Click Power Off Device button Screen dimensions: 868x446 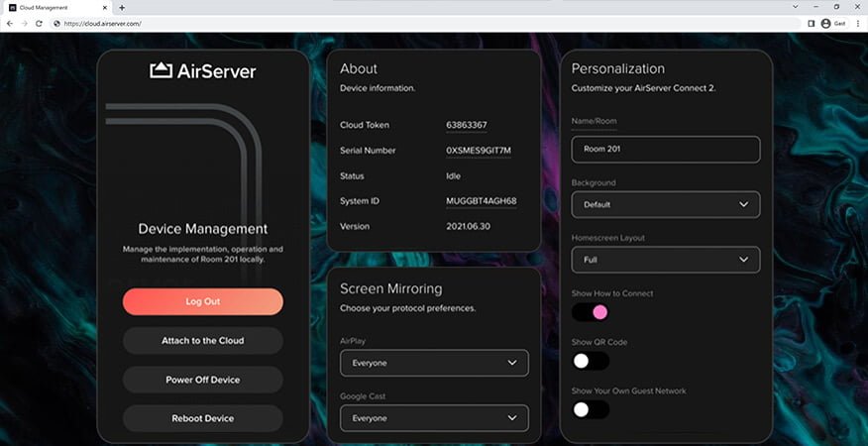point(202,380)
